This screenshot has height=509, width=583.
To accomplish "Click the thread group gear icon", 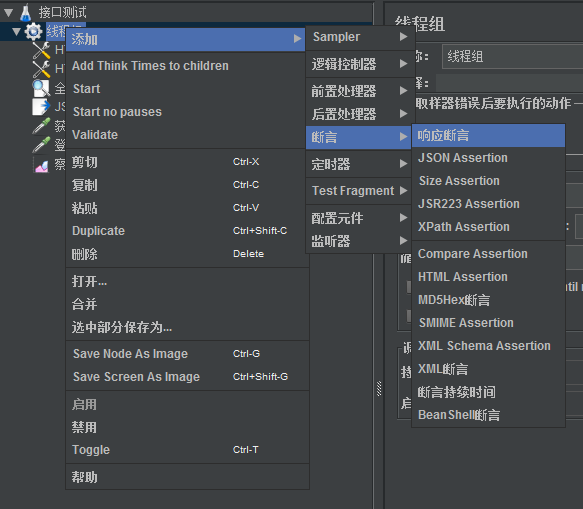I will tap(33, 32).
